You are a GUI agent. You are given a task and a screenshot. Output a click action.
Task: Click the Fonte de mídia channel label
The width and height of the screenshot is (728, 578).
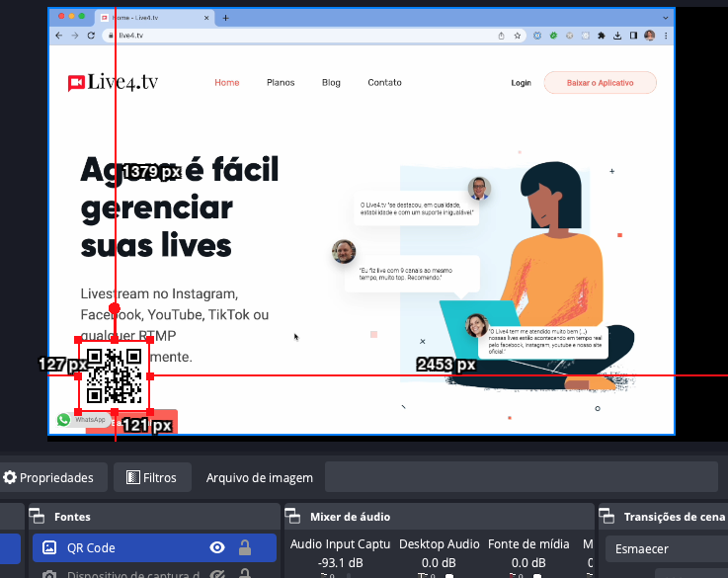coord(528,544)
